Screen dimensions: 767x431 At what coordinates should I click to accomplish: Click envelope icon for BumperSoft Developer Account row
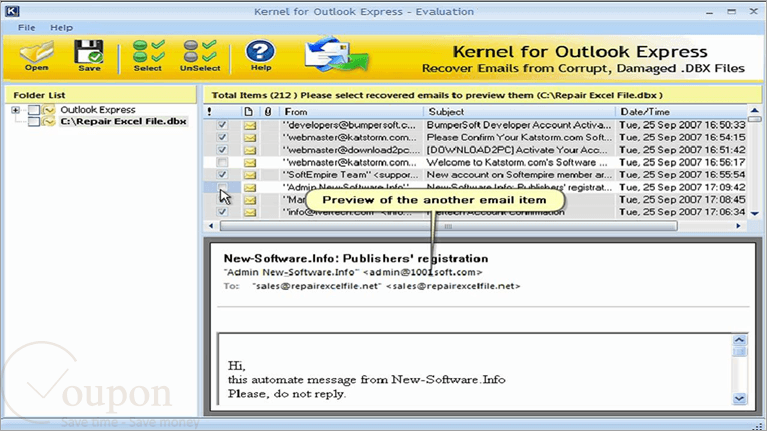[250, 125]
